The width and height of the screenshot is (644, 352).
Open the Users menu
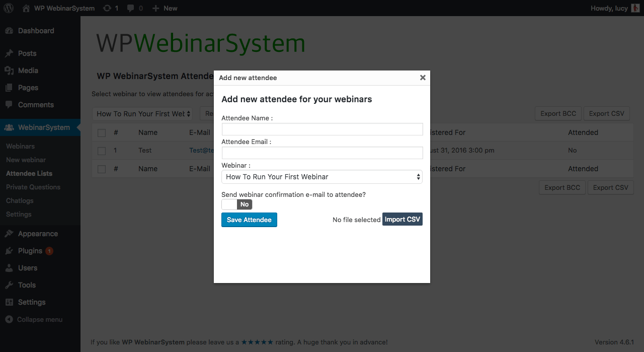(28, 268)
